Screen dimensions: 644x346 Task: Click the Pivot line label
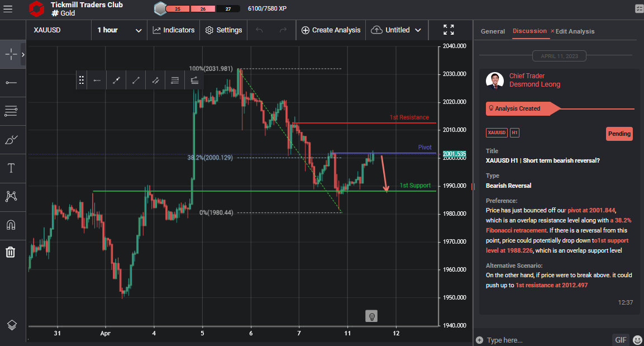click(424, 147)
